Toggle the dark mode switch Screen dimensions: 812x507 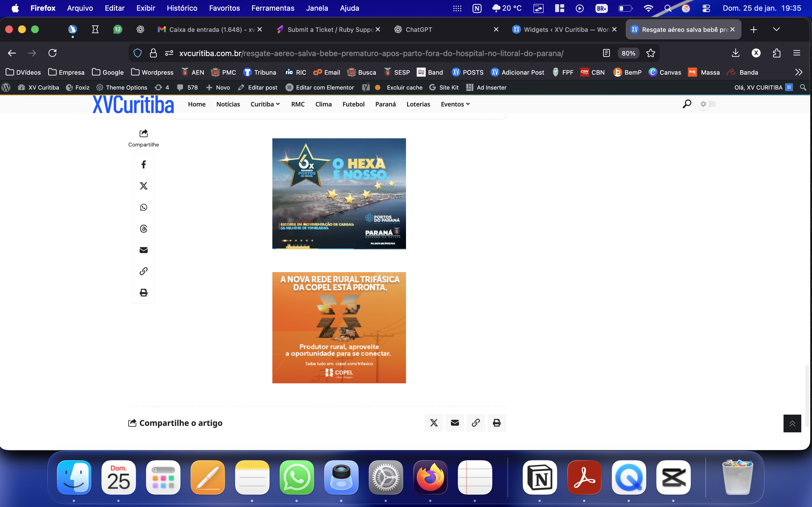(x=707, y=104)
